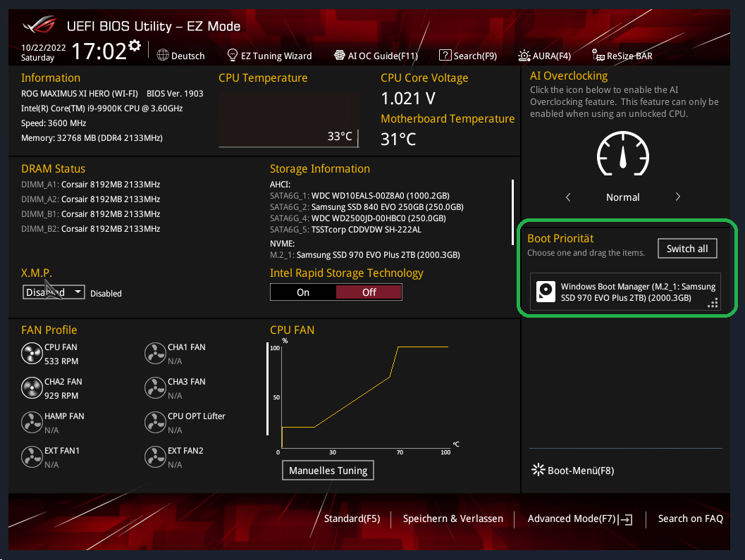Viewport: 745px width, 560px height.
Task: Select previous AI Overclocking profile arrow
Action: pos(568,197)
